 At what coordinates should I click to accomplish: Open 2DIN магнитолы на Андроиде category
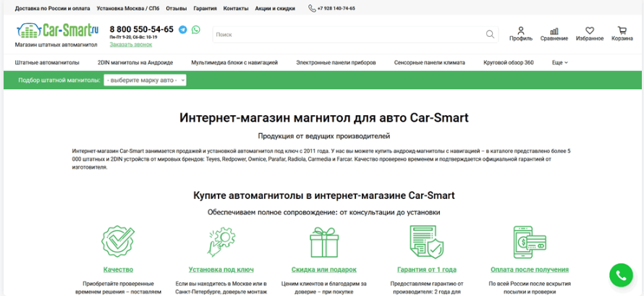(135, 63)
